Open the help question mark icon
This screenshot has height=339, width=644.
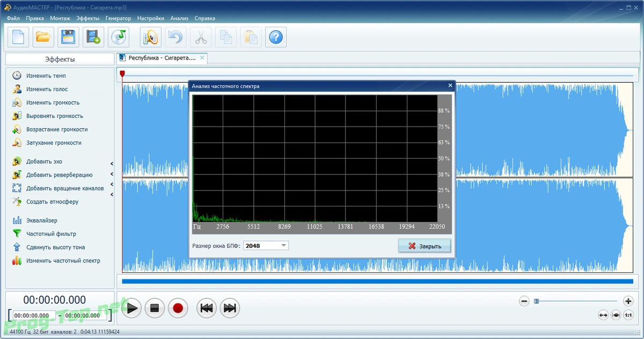276,37
